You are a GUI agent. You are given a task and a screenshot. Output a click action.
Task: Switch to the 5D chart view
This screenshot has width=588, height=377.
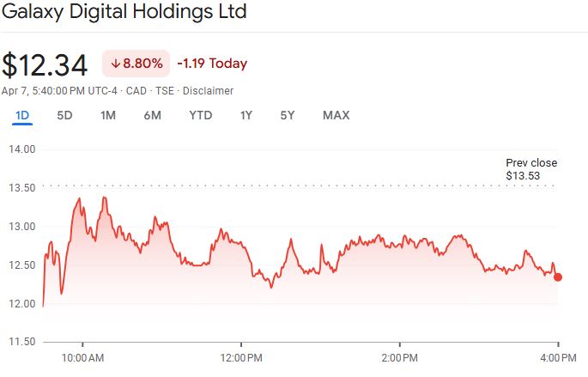(x=64, y=115)
